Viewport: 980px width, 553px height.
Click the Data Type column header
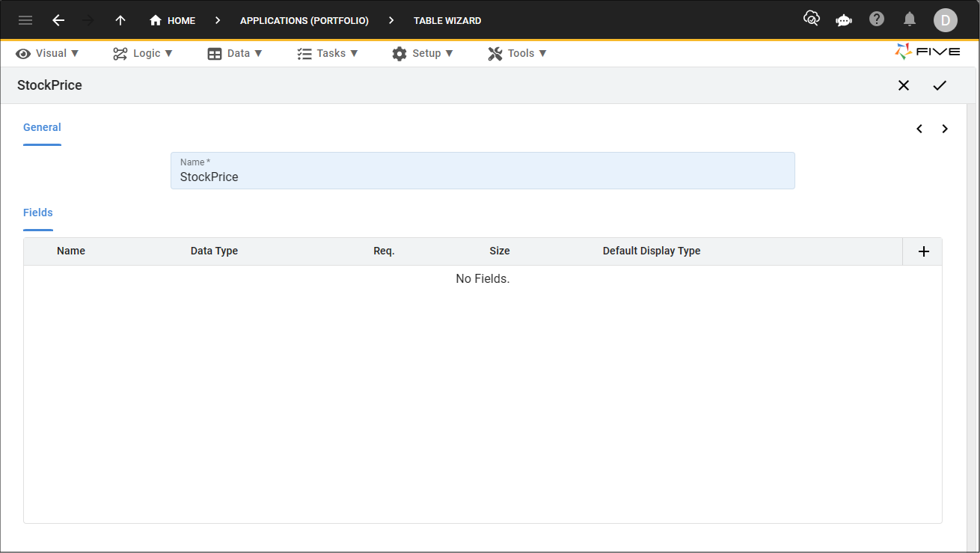pyautogui.click(x=214, y=251)
